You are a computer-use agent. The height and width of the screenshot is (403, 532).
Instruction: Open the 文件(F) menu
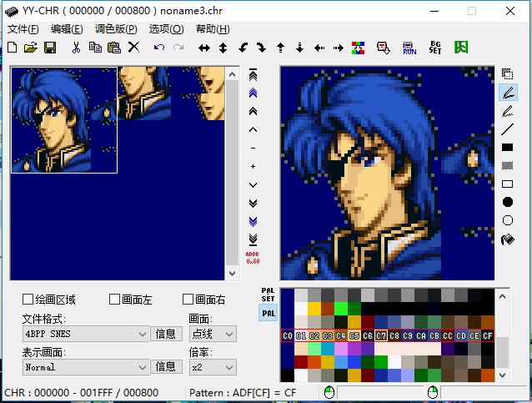23,29
